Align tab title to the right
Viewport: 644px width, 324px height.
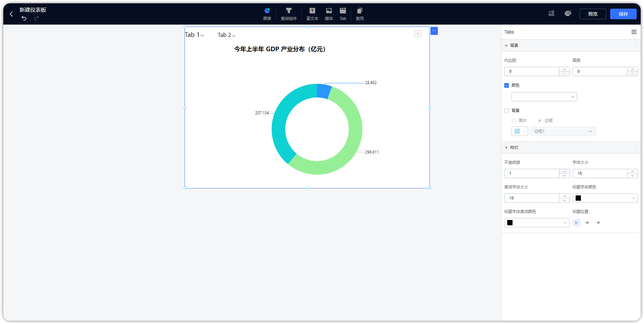[x=598, y=223]
